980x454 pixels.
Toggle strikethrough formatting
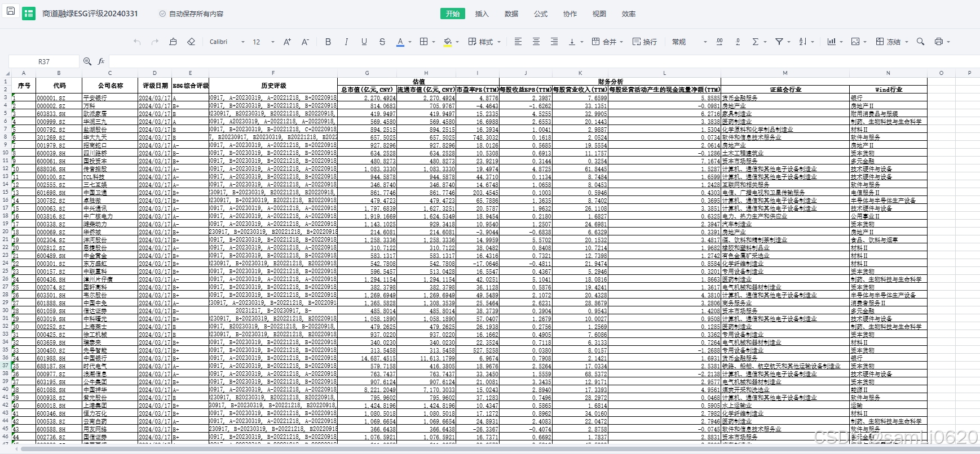pyautogui.click(x=382, y=42)
